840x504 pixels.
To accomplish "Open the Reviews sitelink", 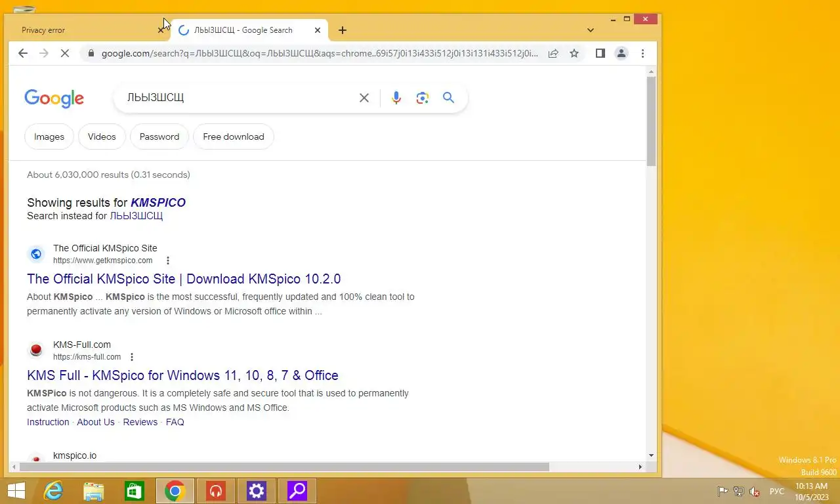I will [x=140, y=422].
